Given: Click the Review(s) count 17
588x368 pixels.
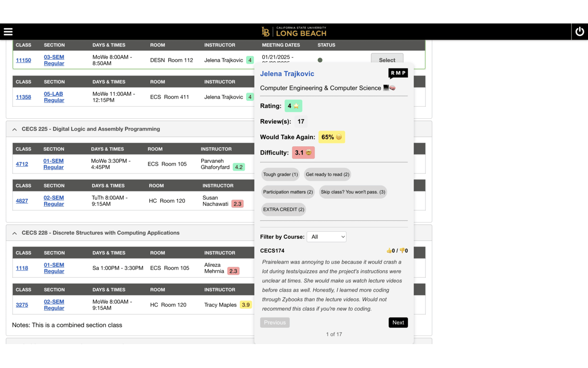Looking at the screenshot, I should 301,121.
